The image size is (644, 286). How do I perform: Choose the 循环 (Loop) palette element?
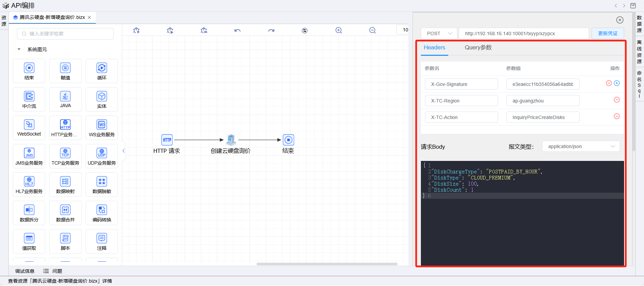point(102,71)
